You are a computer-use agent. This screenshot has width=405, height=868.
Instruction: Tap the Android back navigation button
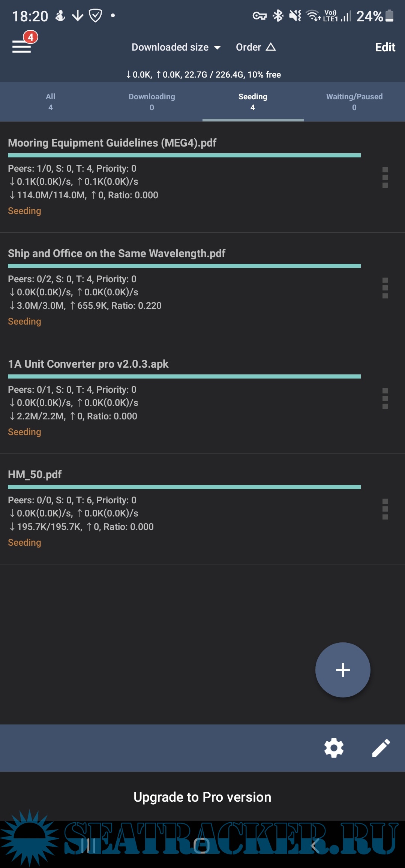[x=315, y=846]
